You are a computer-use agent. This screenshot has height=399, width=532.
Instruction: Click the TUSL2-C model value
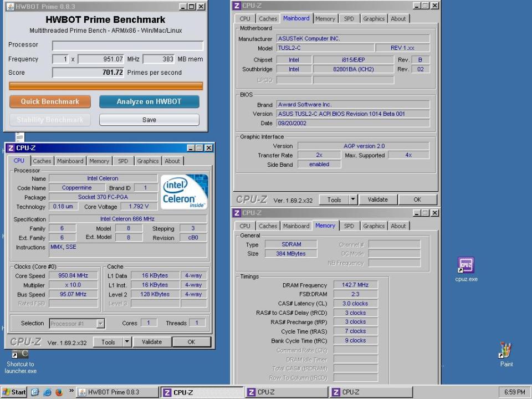[325, 48]
